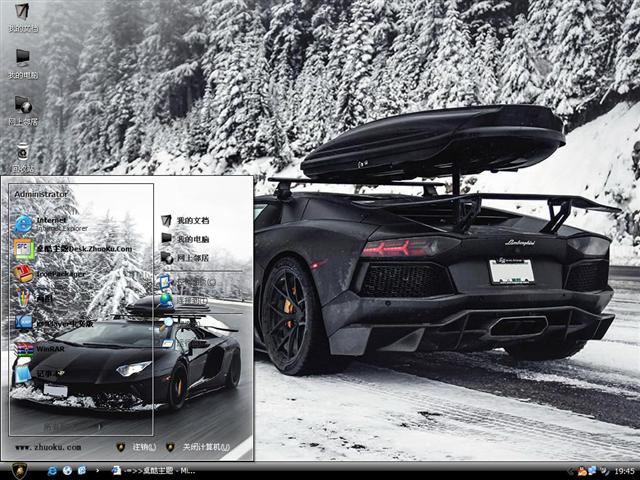Screen dimensions: 640x480
Task: Open 画图 Paint program in Start menu
Action: [33, 298]
